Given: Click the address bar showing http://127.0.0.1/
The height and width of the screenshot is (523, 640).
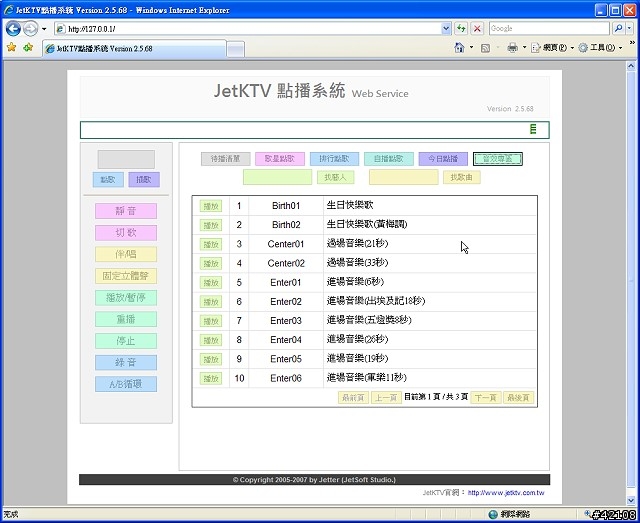Looking at the screenshot, I should pos(247,29).
